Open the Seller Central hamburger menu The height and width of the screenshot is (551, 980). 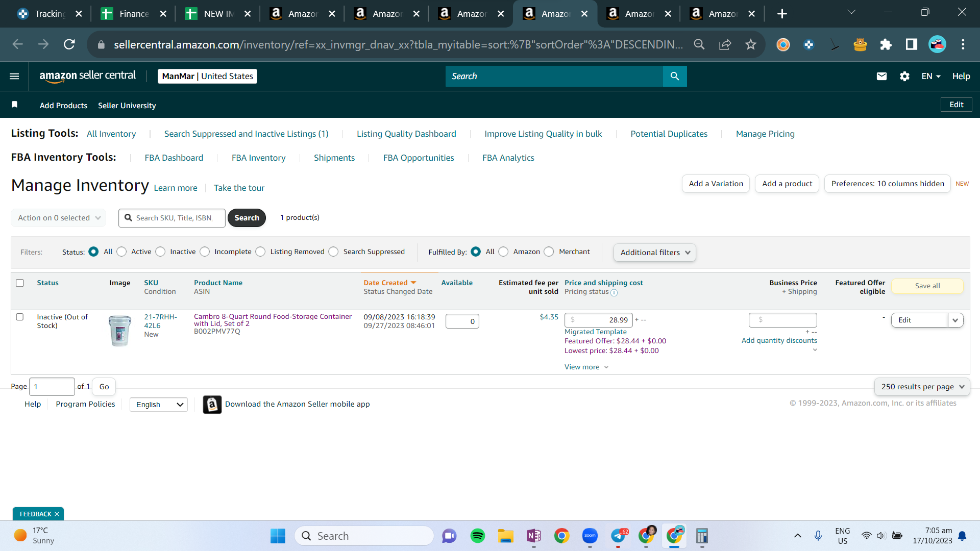(14, 77)
